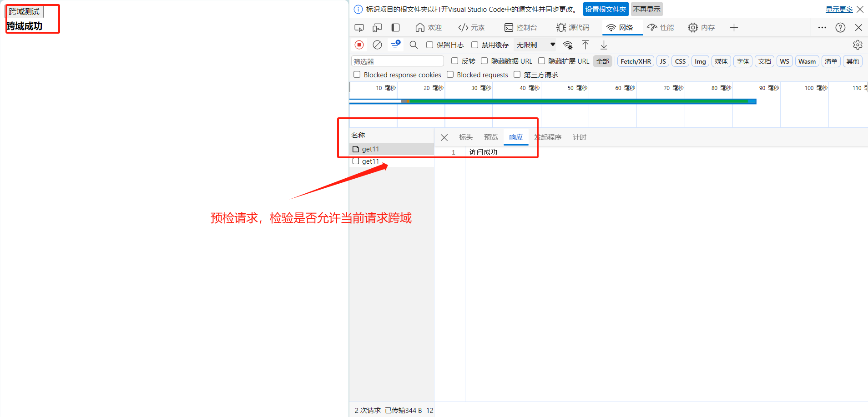Open the 无限制 throttling dropdown
Image resolution: width=868 pixels, height=417 pixels.
(535, 45)
